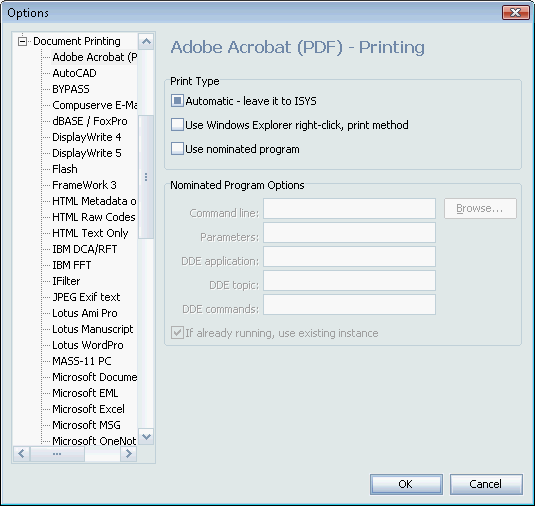
Task: Select Microsoft Excel in the tree
Action: pos(88,409)
